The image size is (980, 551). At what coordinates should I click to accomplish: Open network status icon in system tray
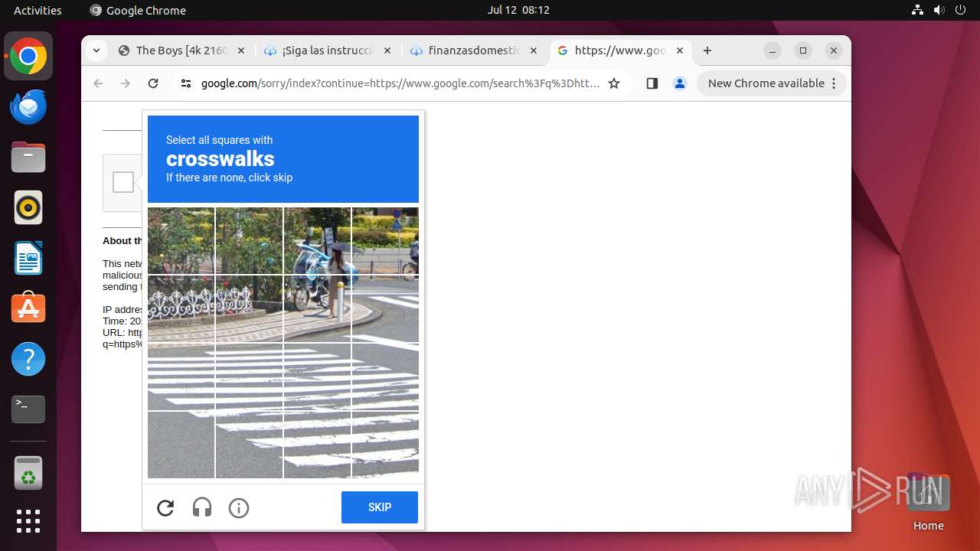(918, 10)
